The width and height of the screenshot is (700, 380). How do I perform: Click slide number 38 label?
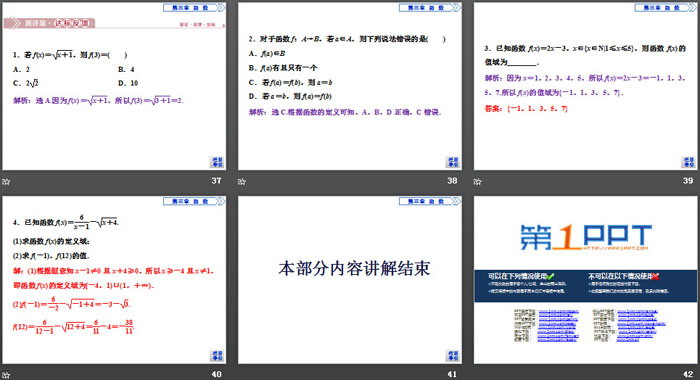coord(452,181)
